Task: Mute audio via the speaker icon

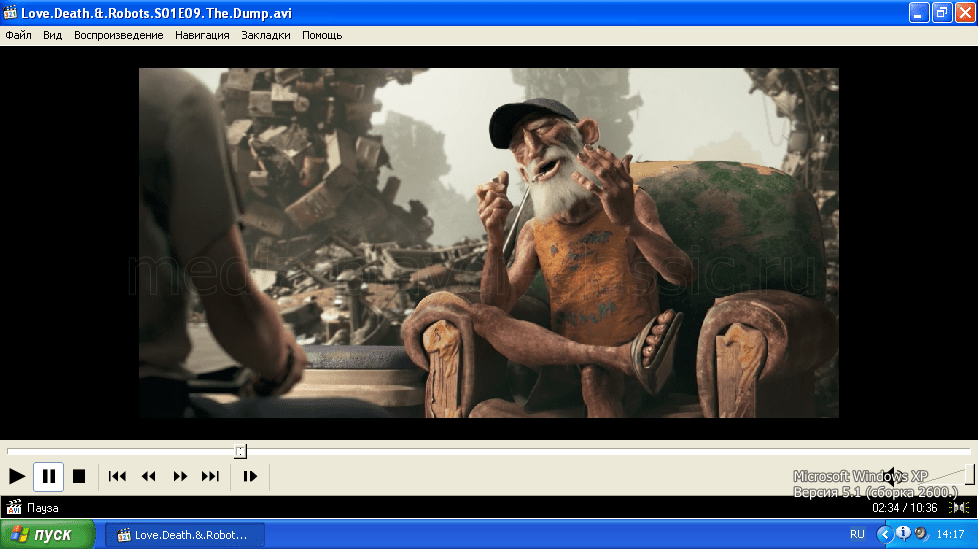Action: pos(894,476)
